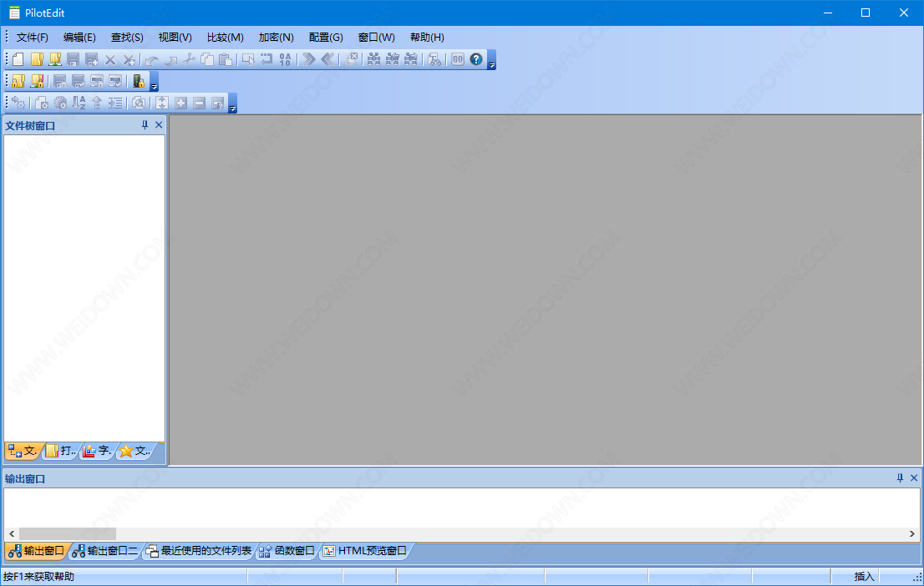
Task: Expand the encryption toolbar overflow options
Action: (154, 81)
